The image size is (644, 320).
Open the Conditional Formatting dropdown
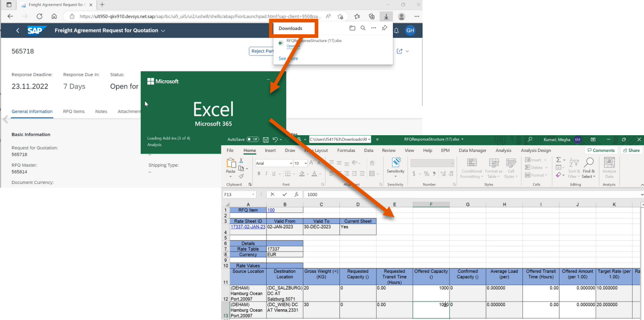point(472,168)
